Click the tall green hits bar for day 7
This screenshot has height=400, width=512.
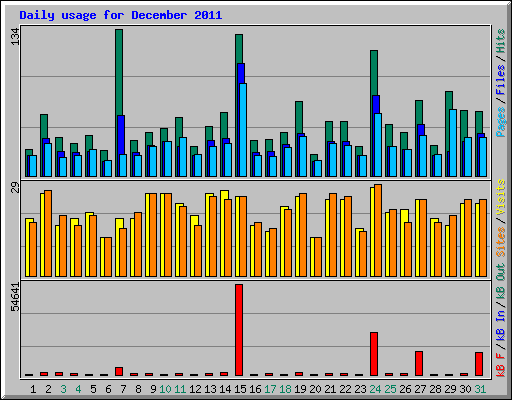pos(119,72)
